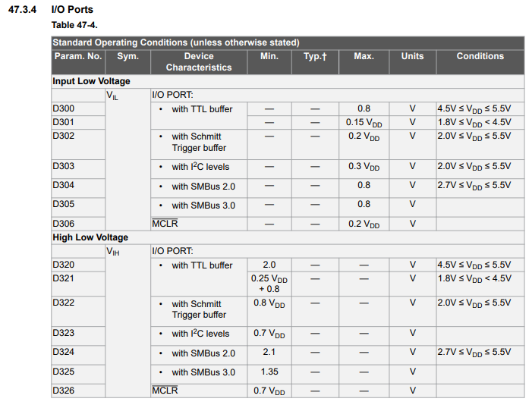
Task: Click parameter number D301
Action: [x=64, y=122]
